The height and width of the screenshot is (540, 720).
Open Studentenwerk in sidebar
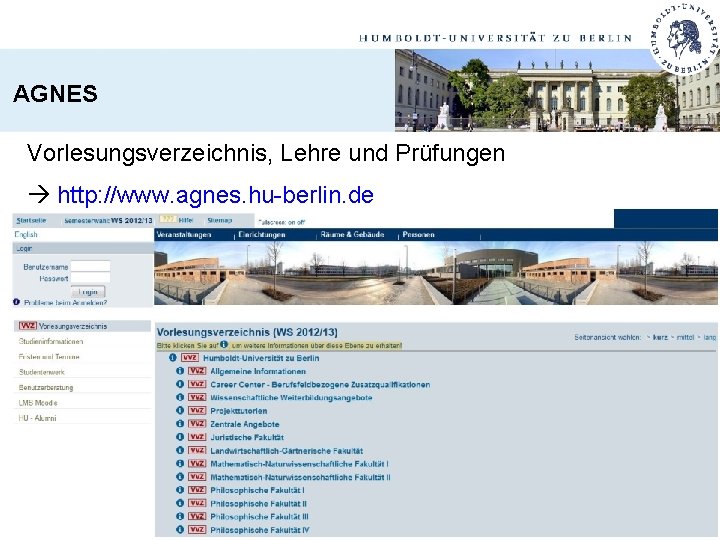[x=42, y=372]
